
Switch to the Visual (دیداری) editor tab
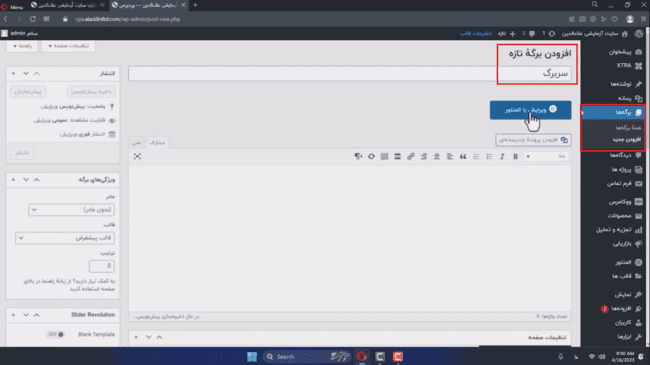click(157, 143)
